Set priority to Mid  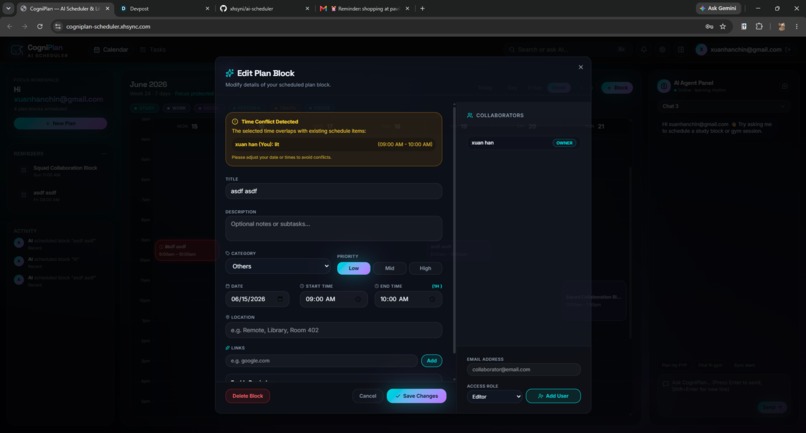[x=390, y=268]
